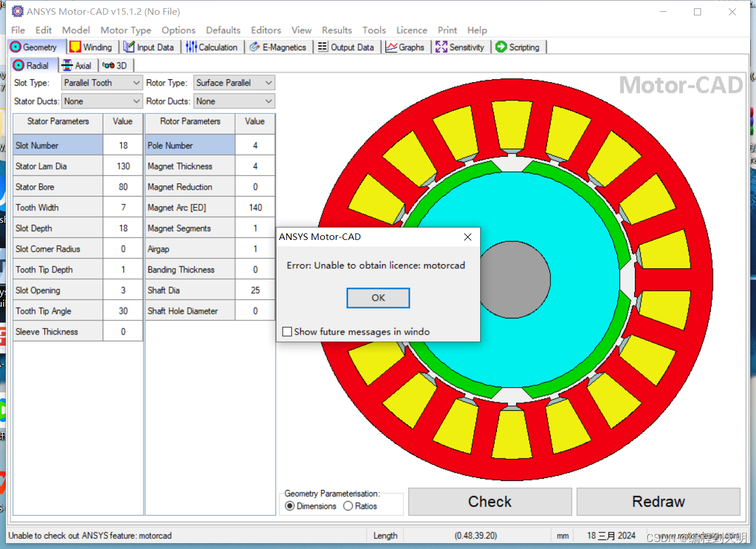Edit the Airgap value 1
Screen dimensions: 756x549
click(255, 249)
